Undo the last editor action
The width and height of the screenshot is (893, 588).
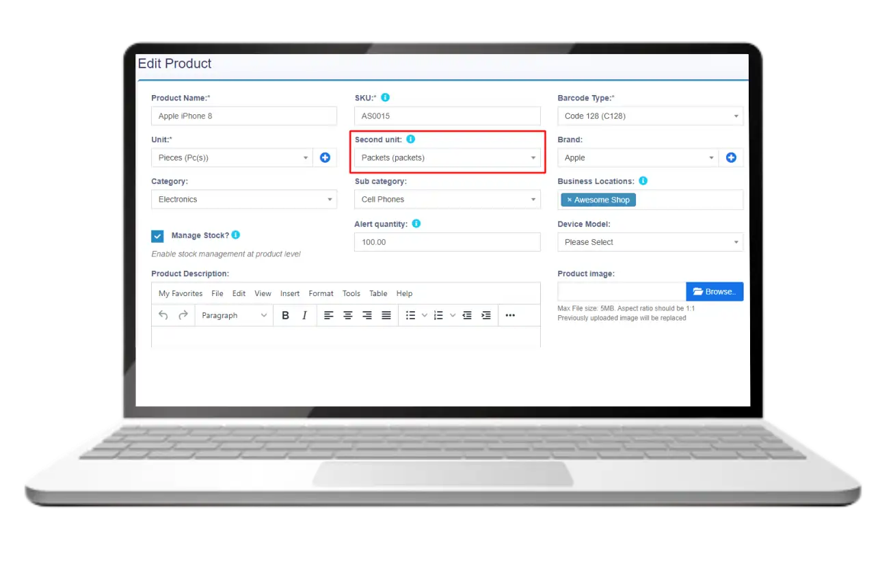pyautogui.click(x=163, y=315)
